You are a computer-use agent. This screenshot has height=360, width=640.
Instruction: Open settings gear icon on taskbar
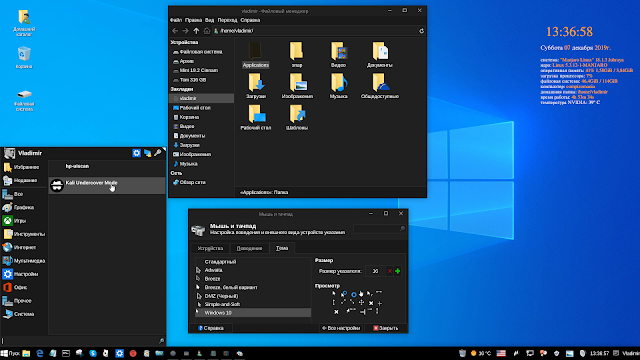(x=119, y=353)
